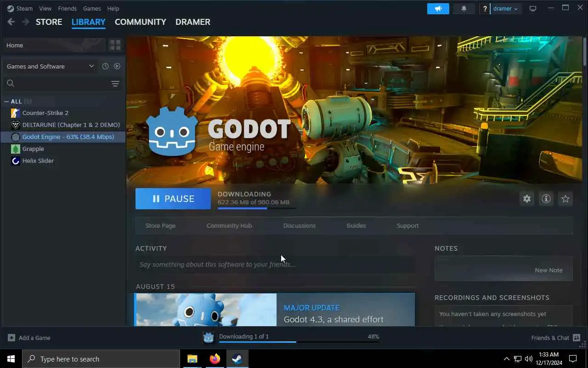Click the Add a Game plus icon
This screenshot has height=368, width=588.
coord(11,338)
